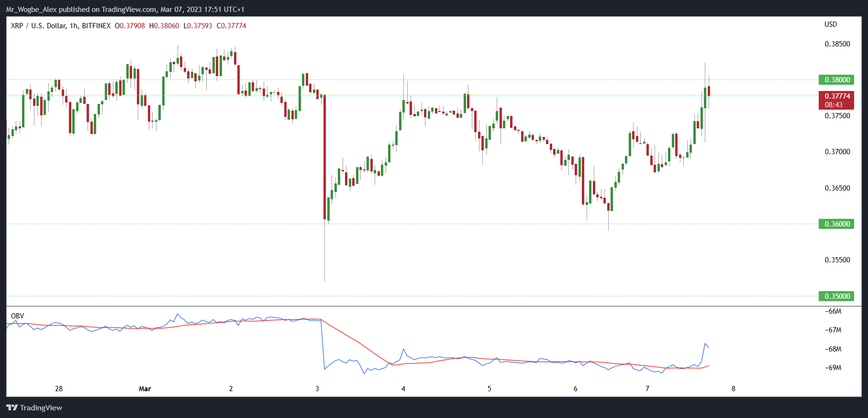Click the TradingView logo at bottom left
Viewport: 868px width, 418px height.
34,407
